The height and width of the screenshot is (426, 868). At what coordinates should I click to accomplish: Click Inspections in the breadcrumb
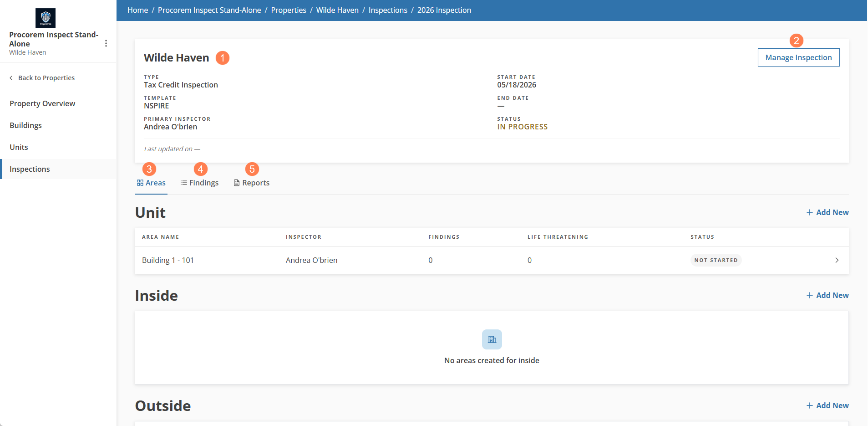(x=388, y=10)
